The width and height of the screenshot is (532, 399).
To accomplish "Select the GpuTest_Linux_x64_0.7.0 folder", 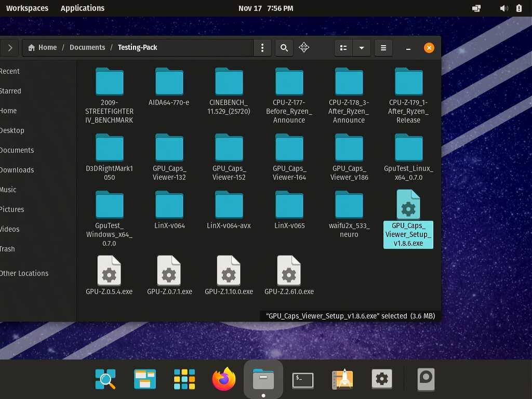I will tap(408, 157).
